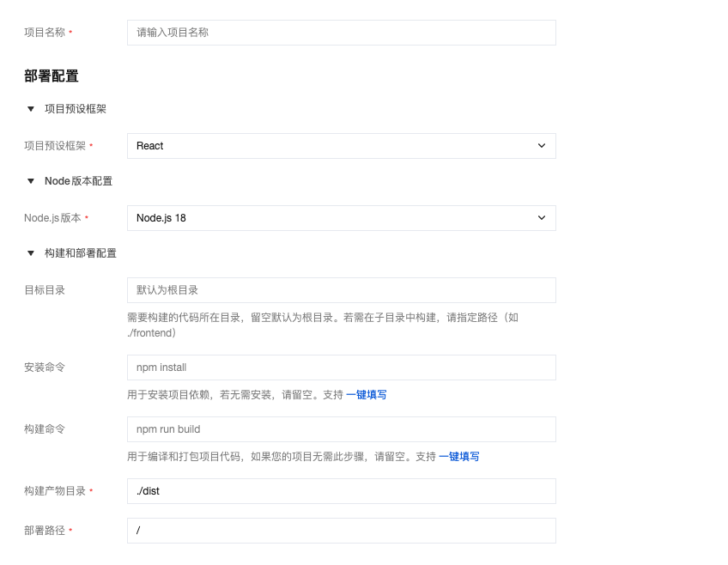Click the 部署路径 field showing /
The width and height of the screenshot is (728, 565).
(x=340, y=531)
